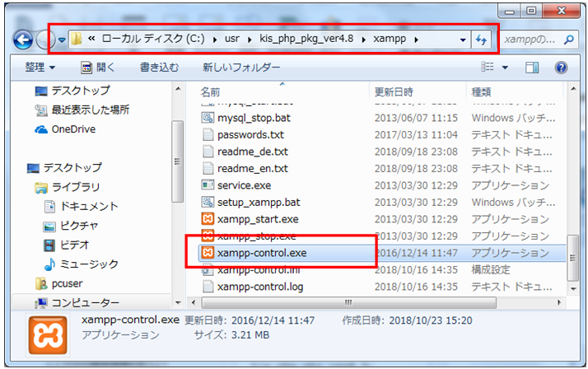
Task: Select ミュージック in the navigation tree
Action: pyautogui.click(x=89, y=264)
